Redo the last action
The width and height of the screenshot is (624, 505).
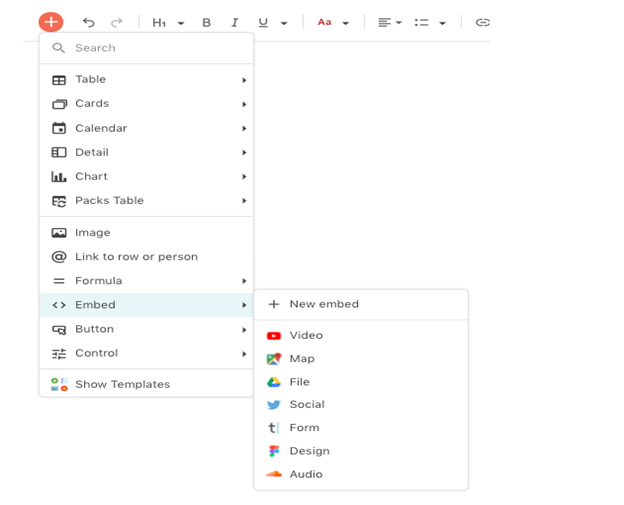(117, 22)
